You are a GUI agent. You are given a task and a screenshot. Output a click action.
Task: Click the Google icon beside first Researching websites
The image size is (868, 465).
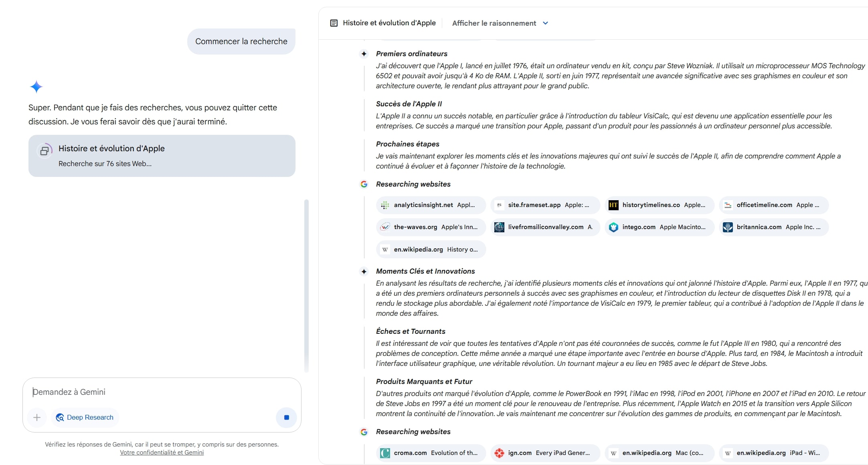point(364,184)
